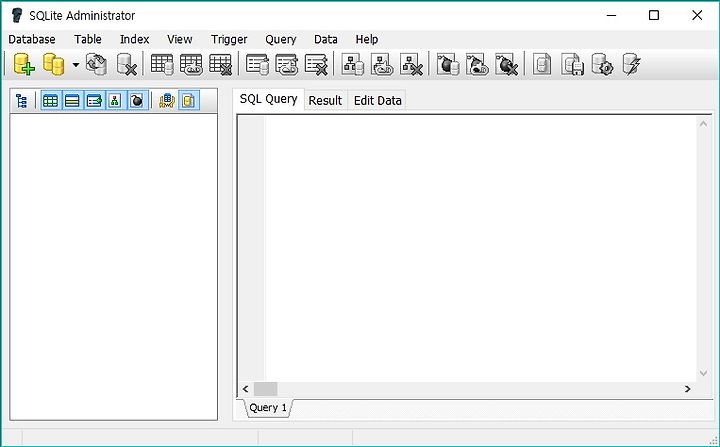Click the horizontal scrollbar left arrow
The width and height of the screenshot is (720, 447).
[x=246, y=389]
